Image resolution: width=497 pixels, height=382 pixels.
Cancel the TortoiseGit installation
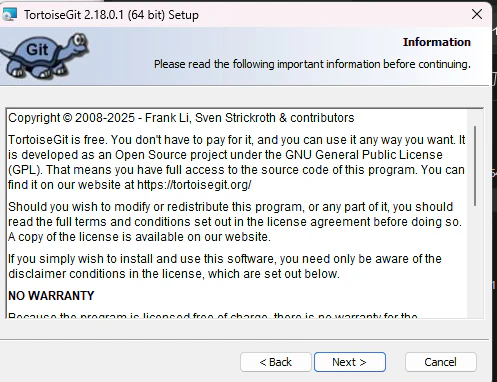[441, 362]
